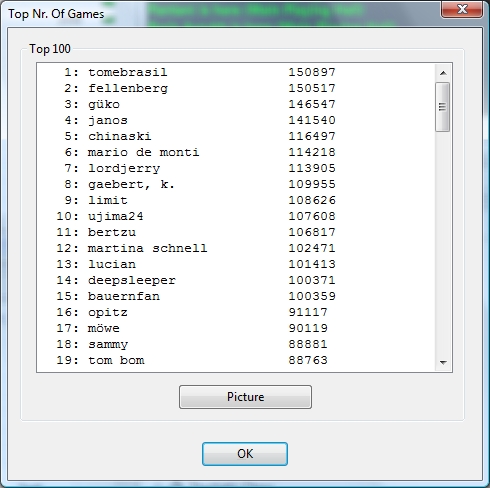Image resolution: width=490 pixels, height=488 pixels.
Task: Close the Top Nr. Of Games dialog
Action: [462, 9]
